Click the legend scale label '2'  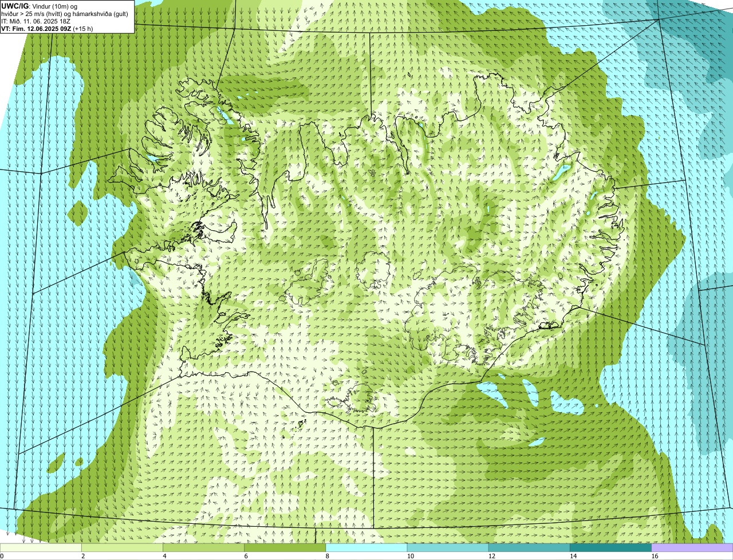[x=83, y=556]
